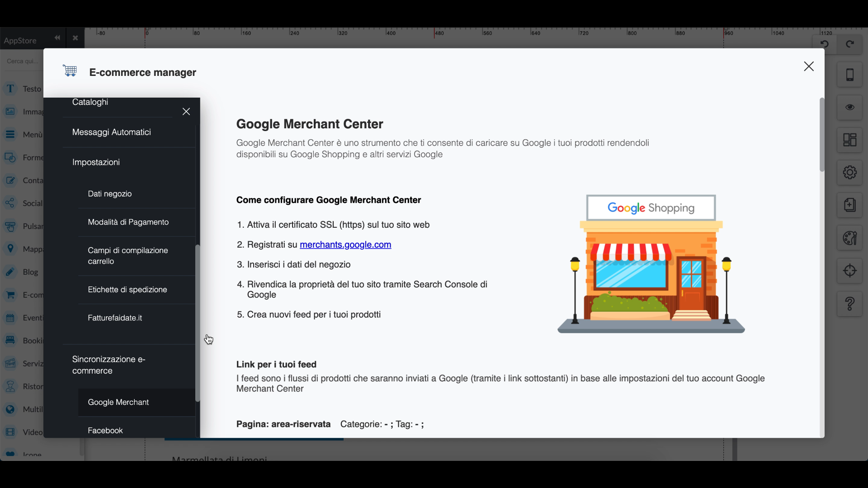Click the content area vertical scrollbar
Image resolution: width=868 pixels, height=488 pixels.
[x=821, y=135]
